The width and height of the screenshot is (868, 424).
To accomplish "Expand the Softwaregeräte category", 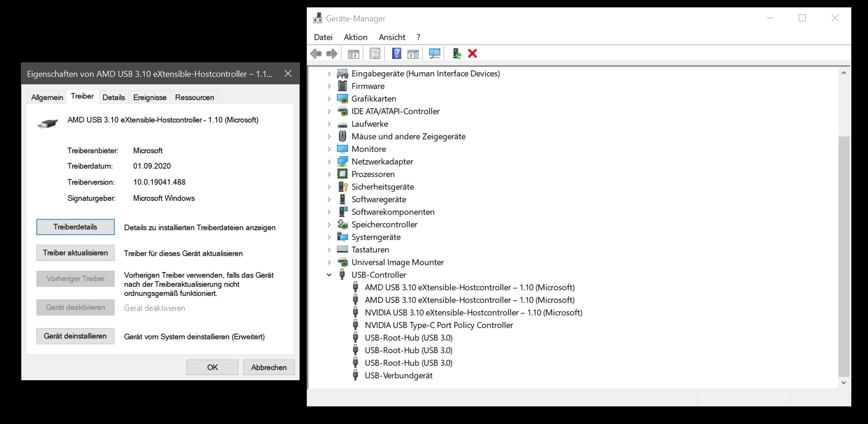I will [329, 199].
